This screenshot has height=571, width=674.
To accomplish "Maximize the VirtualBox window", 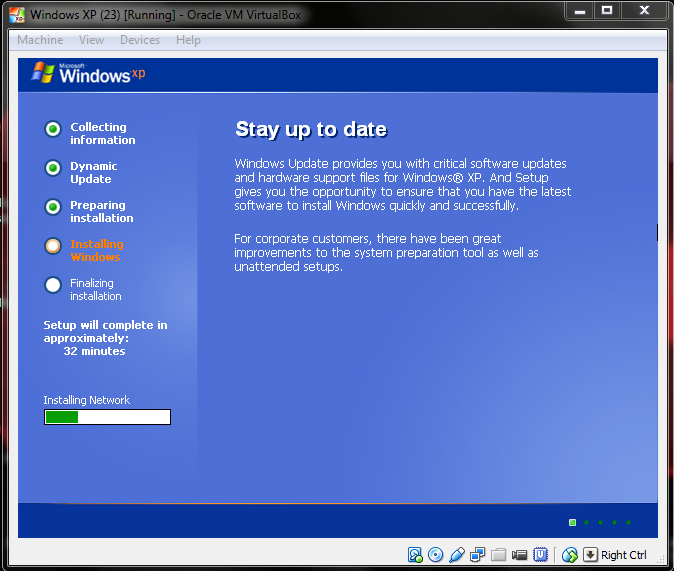I will [x=607, y=11].
